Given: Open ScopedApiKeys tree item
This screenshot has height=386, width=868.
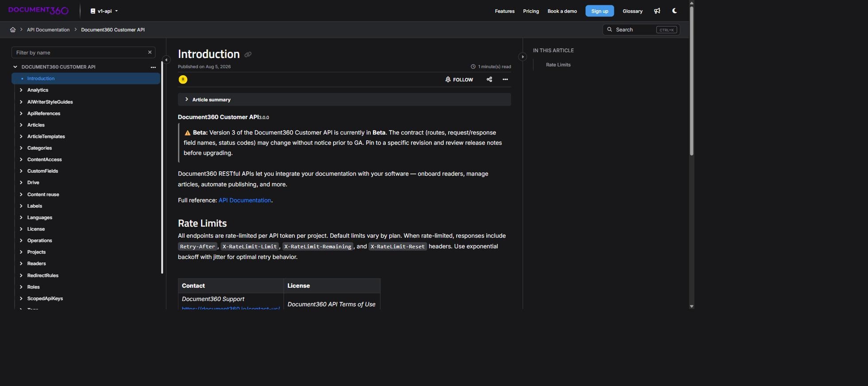Looking at the screenshot, I should [x=45, y=298].
